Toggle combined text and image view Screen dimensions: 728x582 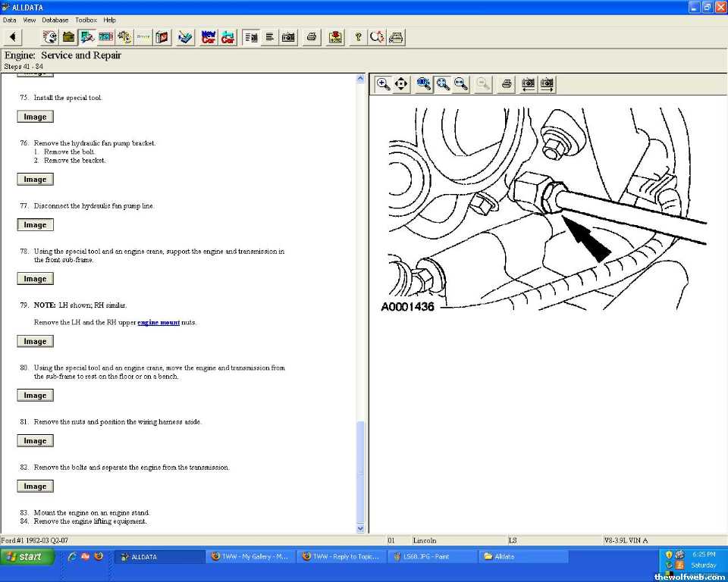[251, 37]
